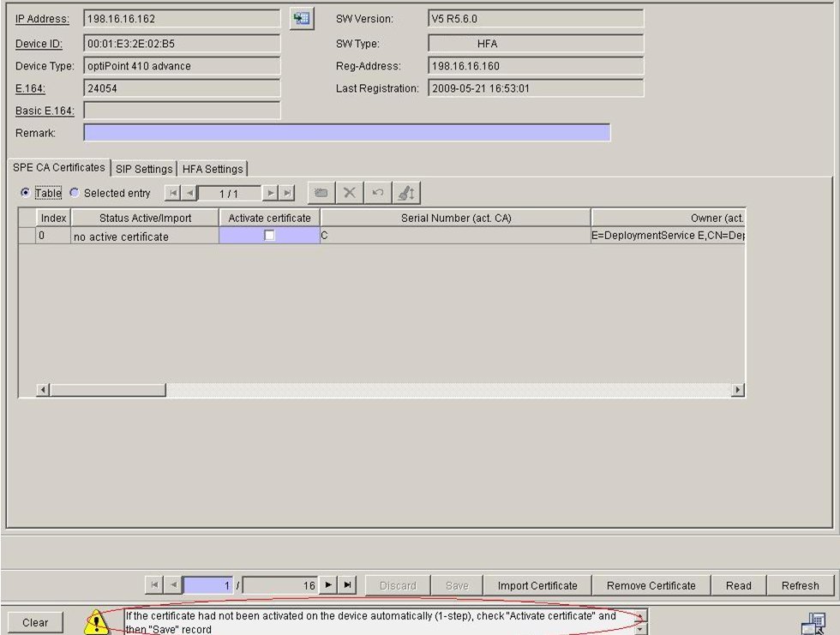This screenshot has width=840, height=635.
Task: Click the current record number field showing 1
Action: (x=207, y=585)
